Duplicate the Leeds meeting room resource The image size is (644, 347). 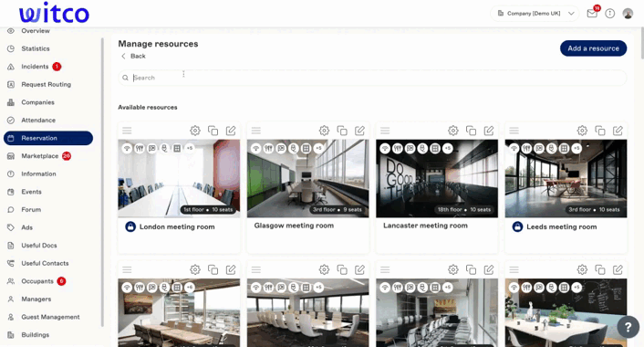[599, 131]
